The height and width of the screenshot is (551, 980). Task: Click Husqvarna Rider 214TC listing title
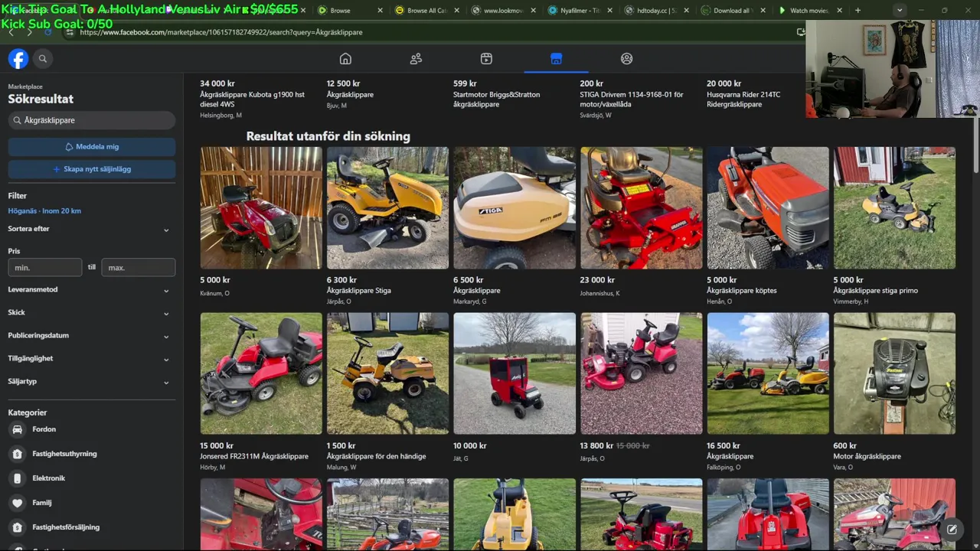(x=743, y=99)
